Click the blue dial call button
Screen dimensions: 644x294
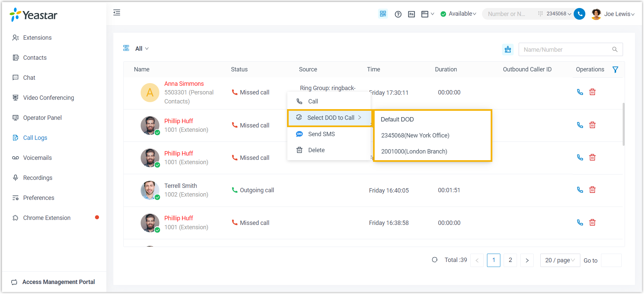pyautogui.click(x=580, y=14)
